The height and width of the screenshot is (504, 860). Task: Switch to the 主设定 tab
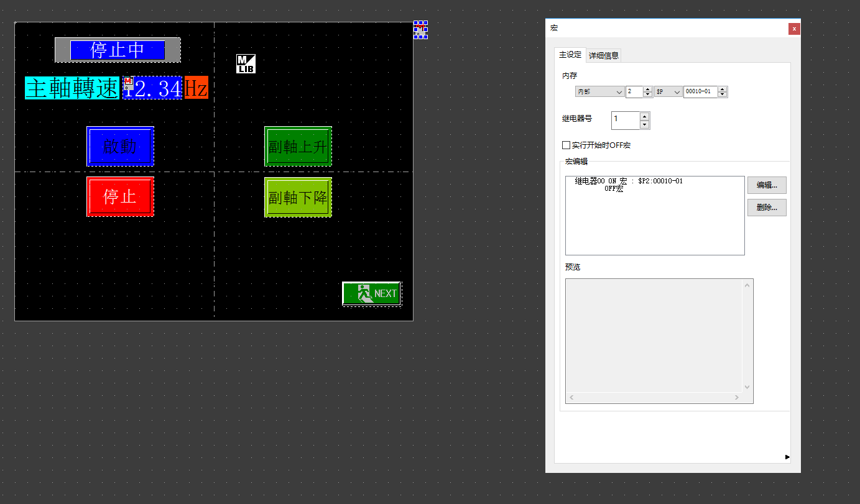point(570,55)
